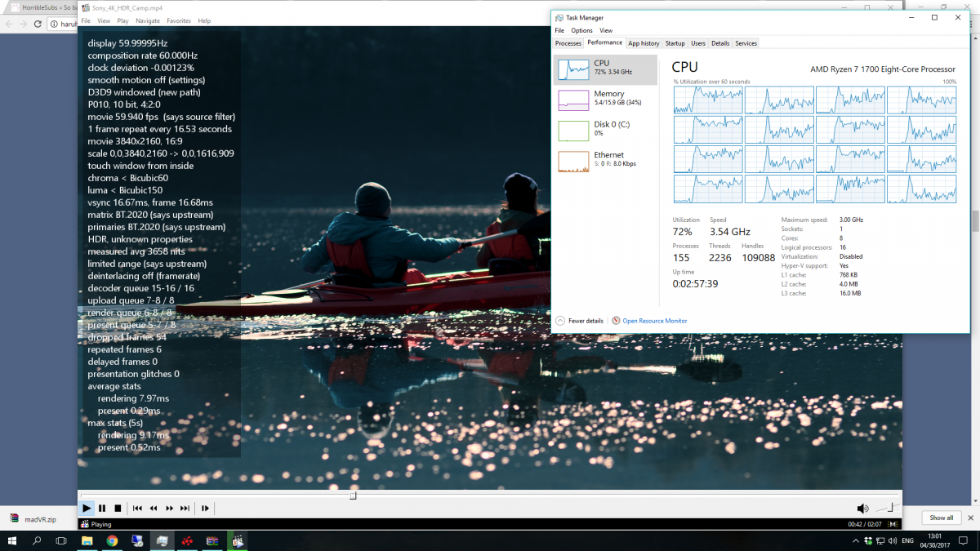
Task: Switch to the media player on the taskbar
Action: [x=238, y=540]
